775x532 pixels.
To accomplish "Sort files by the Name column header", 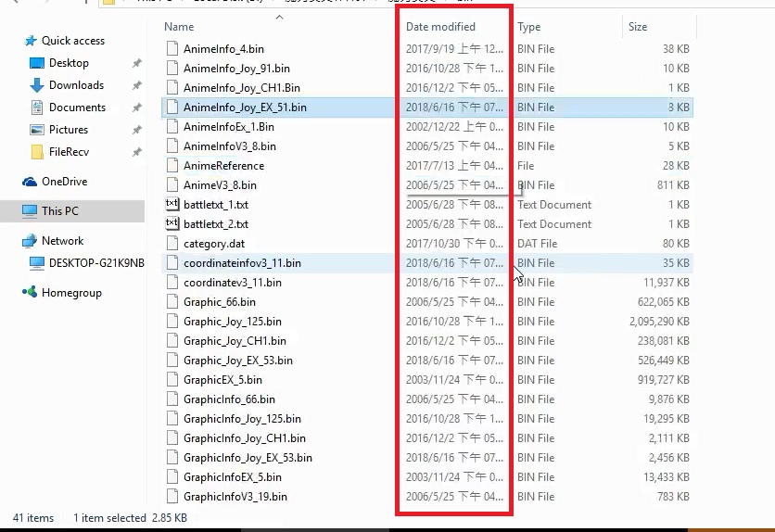I will coord(179,27).
